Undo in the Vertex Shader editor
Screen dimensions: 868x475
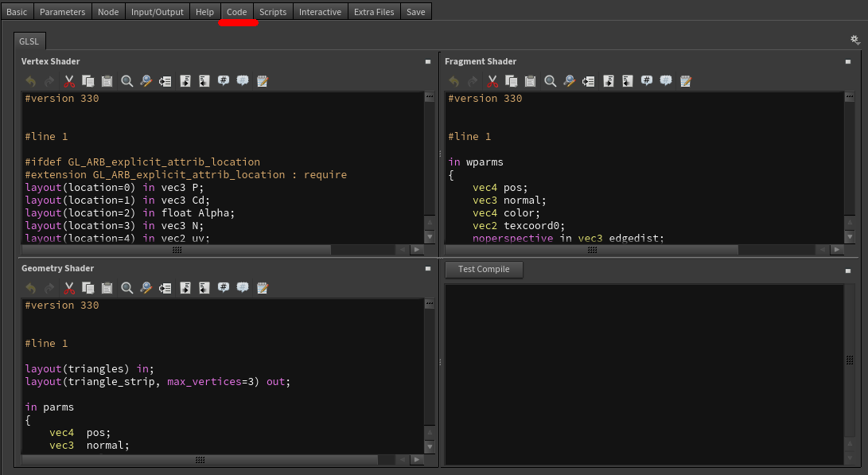(30, 81)
